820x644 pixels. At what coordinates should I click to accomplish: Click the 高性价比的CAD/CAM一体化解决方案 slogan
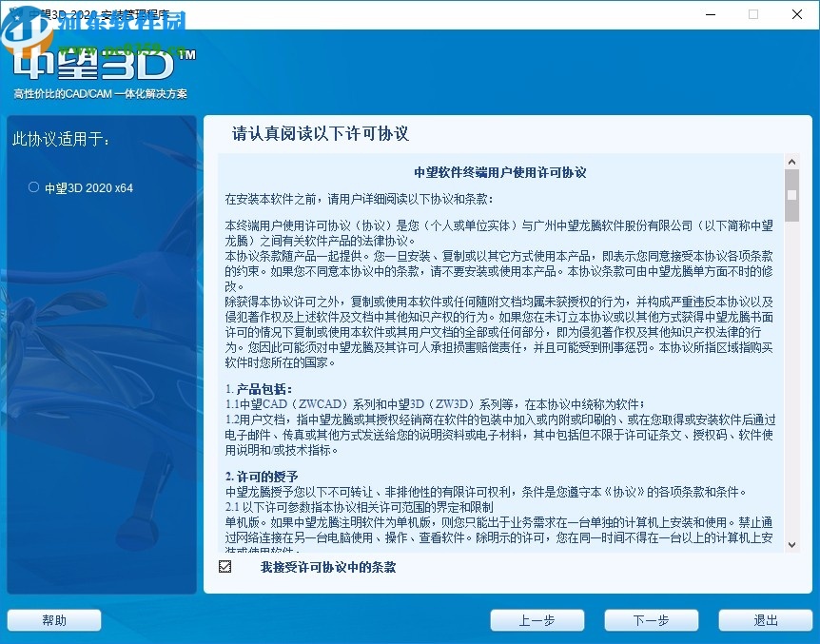101,93
